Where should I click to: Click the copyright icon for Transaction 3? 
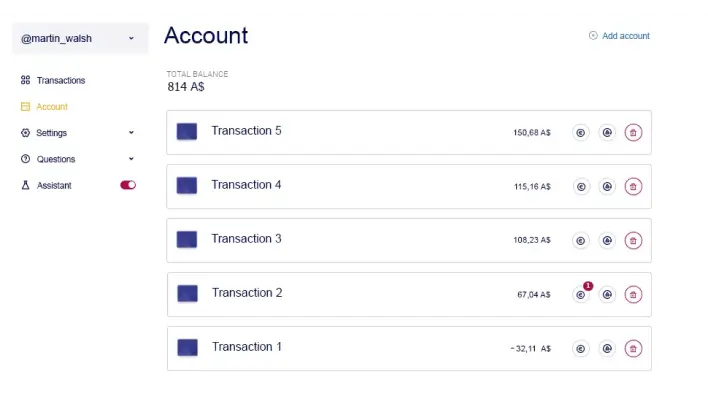[x=581, y=241]
